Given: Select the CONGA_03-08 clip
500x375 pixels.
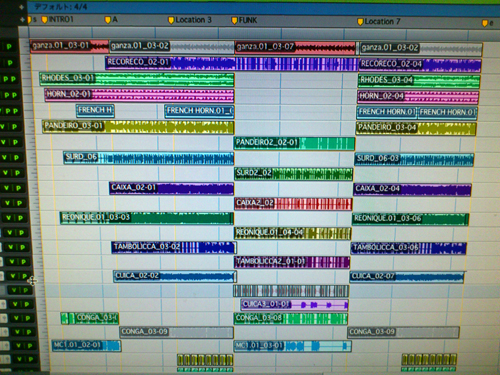Looking at the screenshot, I should click(291, 319).
